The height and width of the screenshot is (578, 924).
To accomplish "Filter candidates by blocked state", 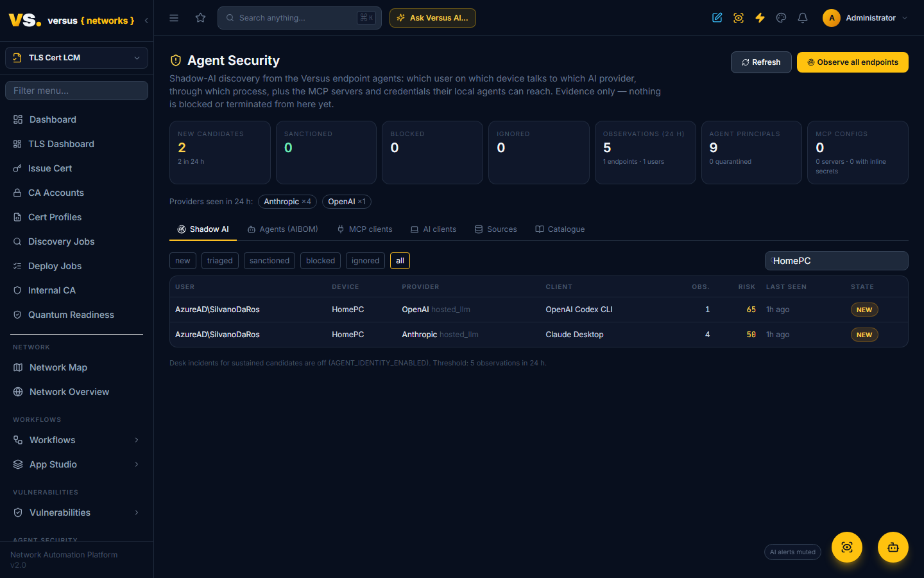I will tap(321, 261).
